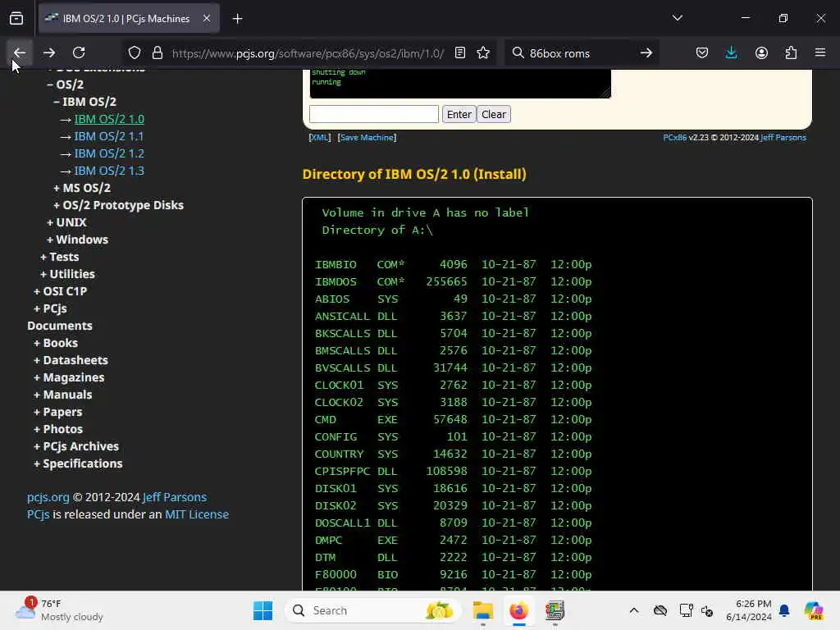Expand the Magazines documents section
Screen dimensions: 840x630
(69, 377)
